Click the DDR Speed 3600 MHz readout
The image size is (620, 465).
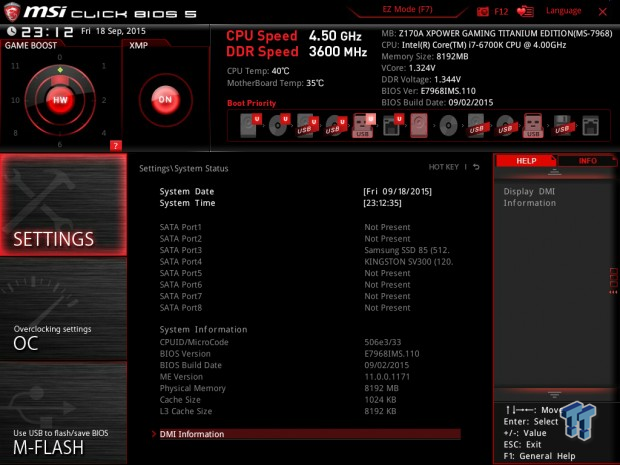297,52
